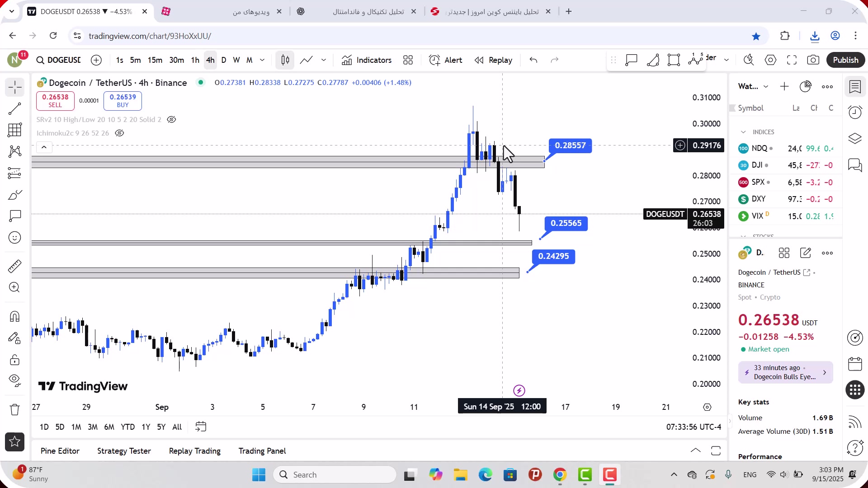Open the forecasting and measurement tools
The height and width of the screenshot is (488, 868).
15,173
